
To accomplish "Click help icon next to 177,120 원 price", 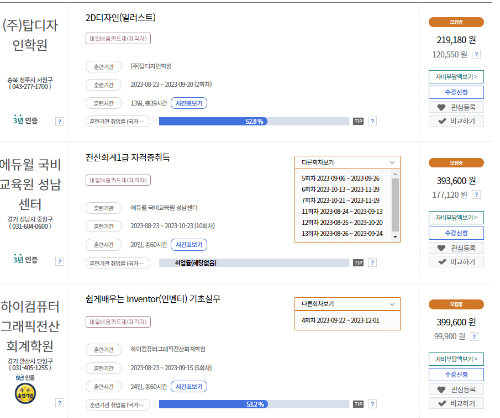I will tap(477, 195).
